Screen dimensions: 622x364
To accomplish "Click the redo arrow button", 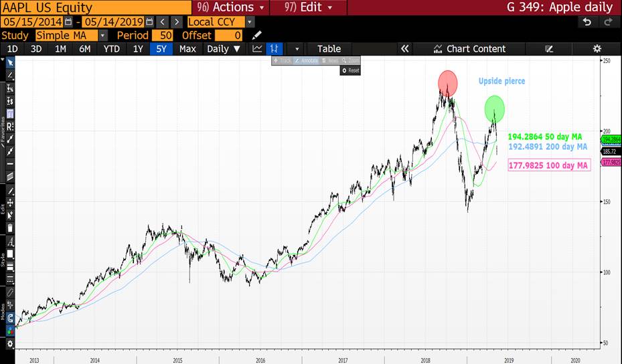I will click(x=608, y=22).
